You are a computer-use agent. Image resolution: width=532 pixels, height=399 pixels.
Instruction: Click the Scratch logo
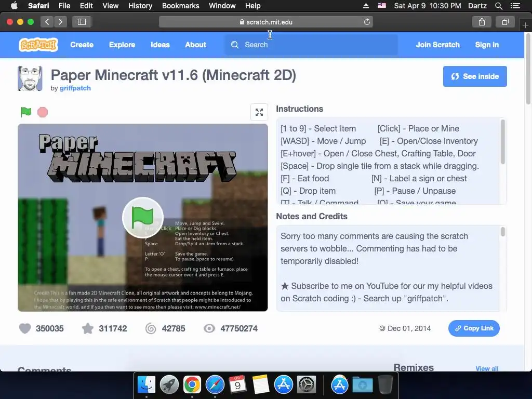point(38,45)
